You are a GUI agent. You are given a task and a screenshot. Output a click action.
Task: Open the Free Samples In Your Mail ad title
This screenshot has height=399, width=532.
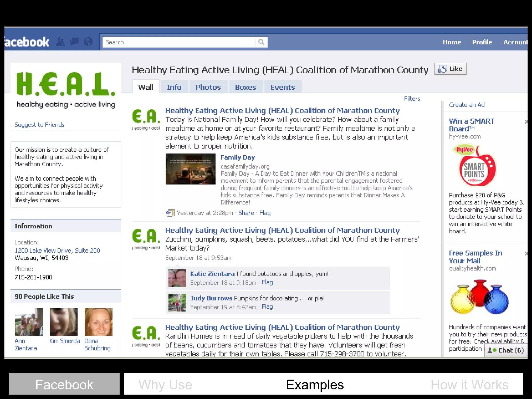[x=476, y=257]
